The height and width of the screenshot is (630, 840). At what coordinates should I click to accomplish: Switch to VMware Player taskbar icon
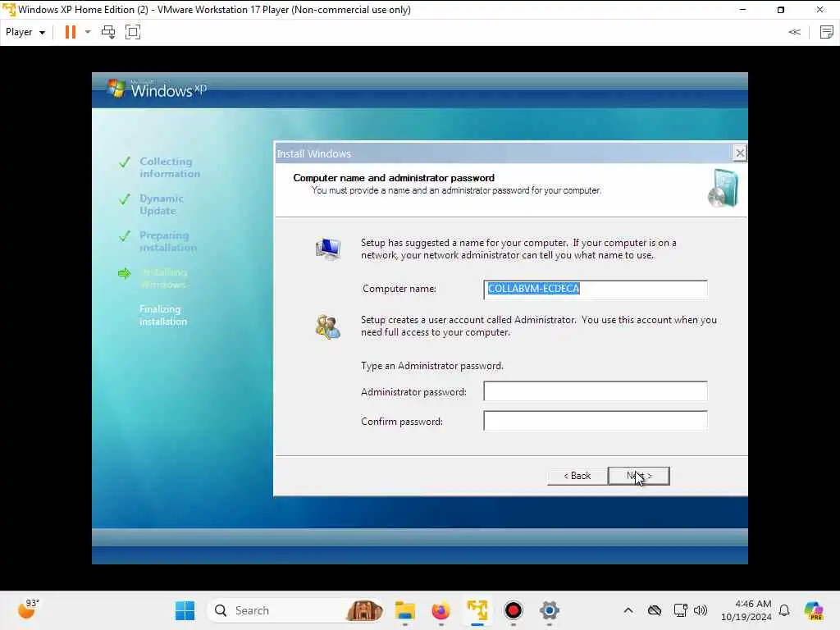click(x=477, y=610)
